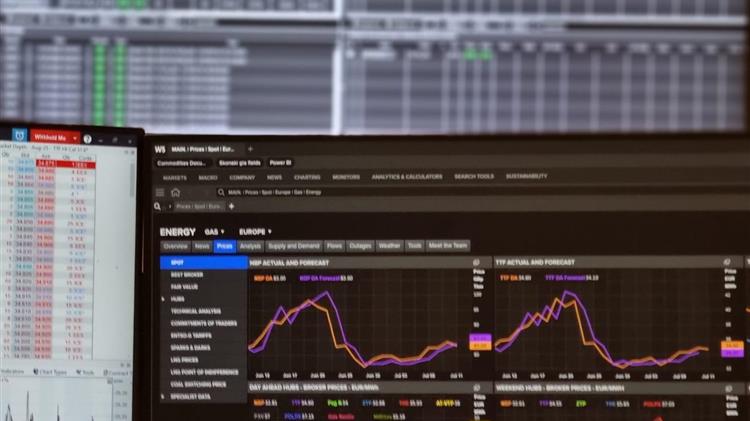This screenshot has width=750, height=421.
Task: Click the help question mark icon
Action: [88, 138]
